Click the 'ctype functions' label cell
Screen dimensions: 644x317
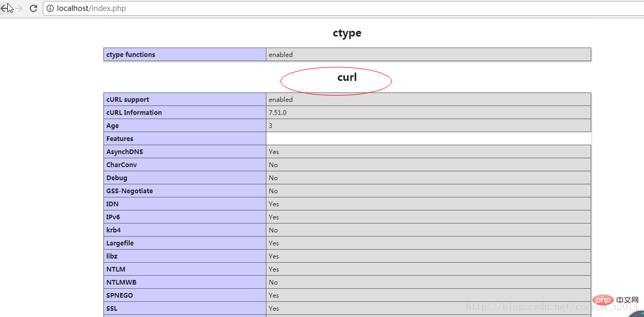(185, 54)
